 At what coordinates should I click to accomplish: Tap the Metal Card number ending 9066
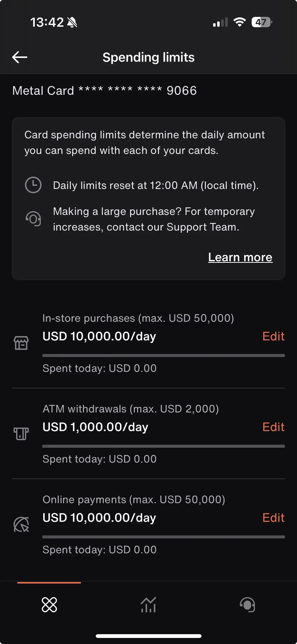[x=104, y=90]
